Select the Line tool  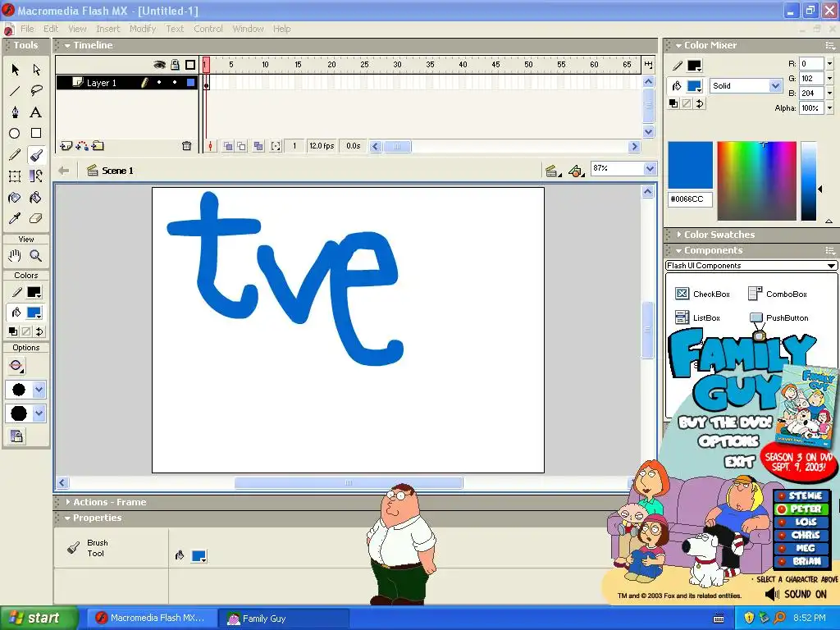click(x=15, y=90)
